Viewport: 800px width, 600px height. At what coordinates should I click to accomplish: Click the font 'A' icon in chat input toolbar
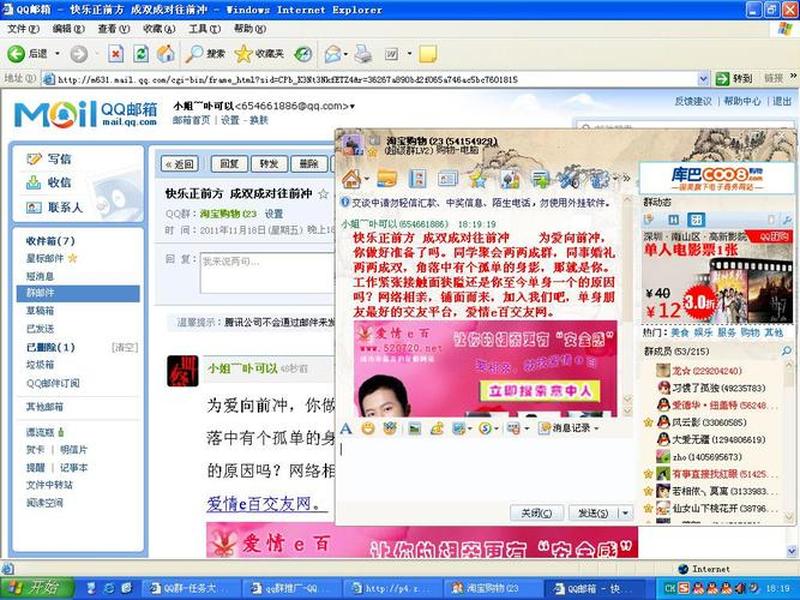[346, 428]
